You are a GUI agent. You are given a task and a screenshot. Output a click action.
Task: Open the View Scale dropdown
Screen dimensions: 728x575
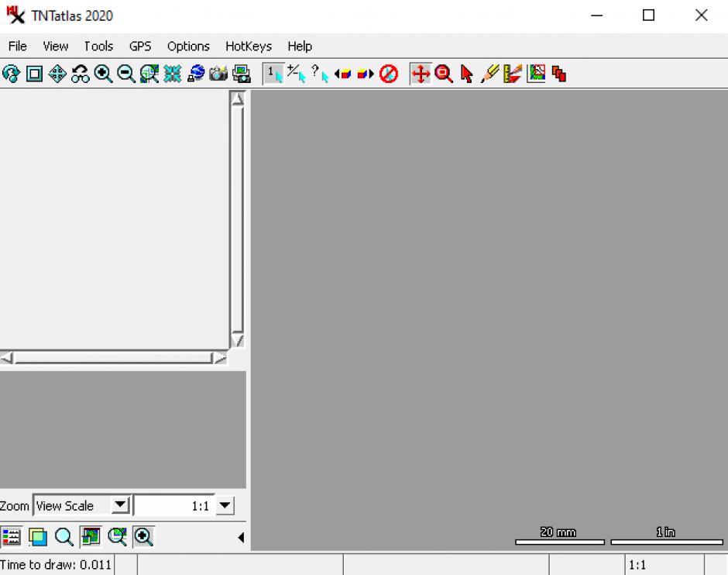(120, 506)
